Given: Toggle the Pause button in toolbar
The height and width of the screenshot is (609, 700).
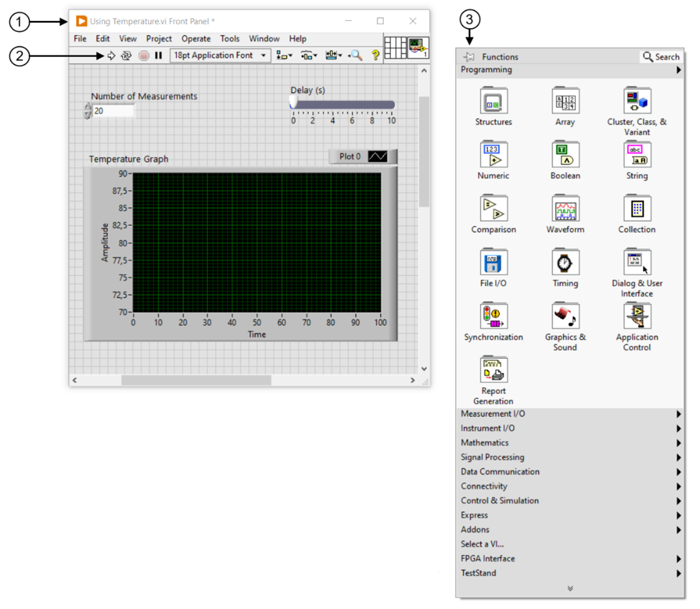Looking at the screenshot, I should [158, 56].
